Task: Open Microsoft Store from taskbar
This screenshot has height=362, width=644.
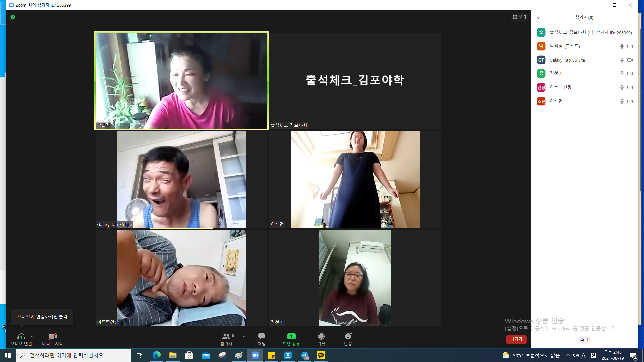Action: click(x=190, y=355)
